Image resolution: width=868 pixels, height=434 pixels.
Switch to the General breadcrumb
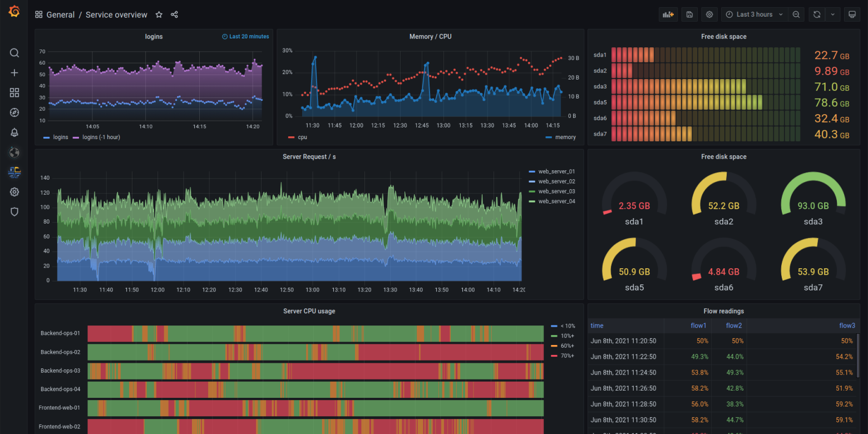[61, 14]
